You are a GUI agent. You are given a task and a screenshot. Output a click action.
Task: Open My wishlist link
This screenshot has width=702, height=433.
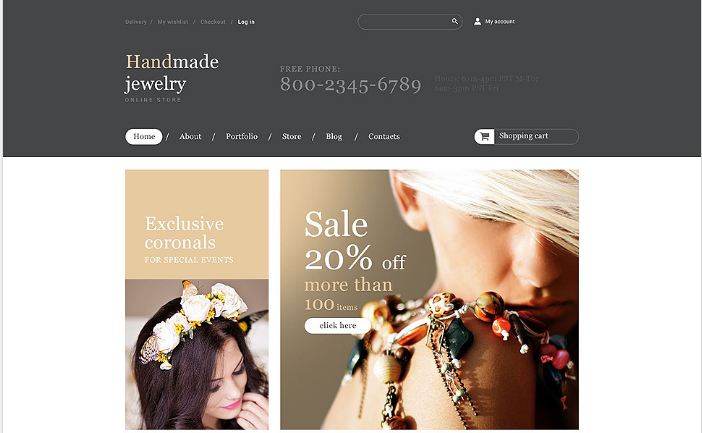tap(173, 22)
